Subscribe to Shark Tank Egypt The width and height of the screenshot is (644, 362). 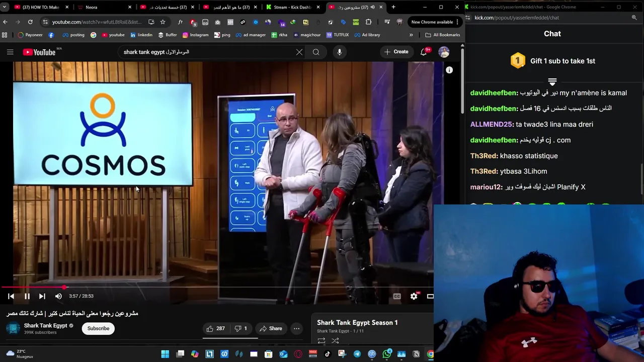coord(98,328)
